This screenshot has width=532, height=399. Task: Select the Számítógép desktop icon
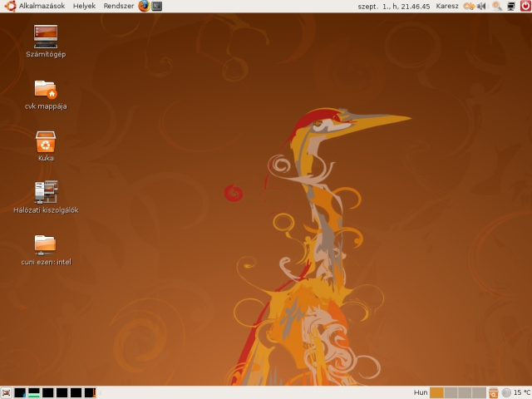point(46,42)
